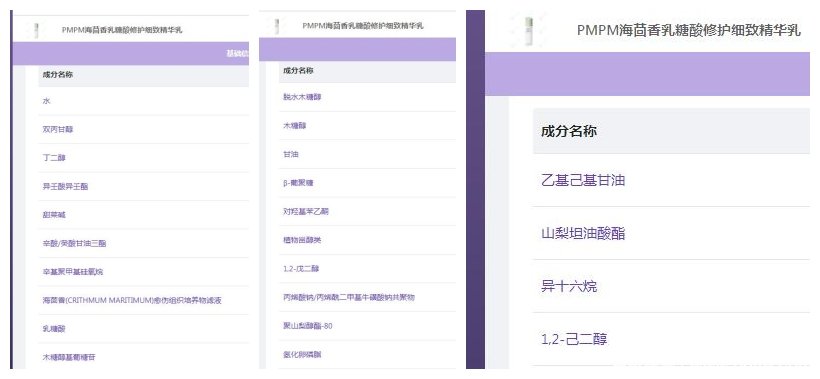Image resolution: width=820 pixels, height=379 pixels.
Task: Click the product bottle thumbnail above 乙基己基甘油
Action: [529, 31]
